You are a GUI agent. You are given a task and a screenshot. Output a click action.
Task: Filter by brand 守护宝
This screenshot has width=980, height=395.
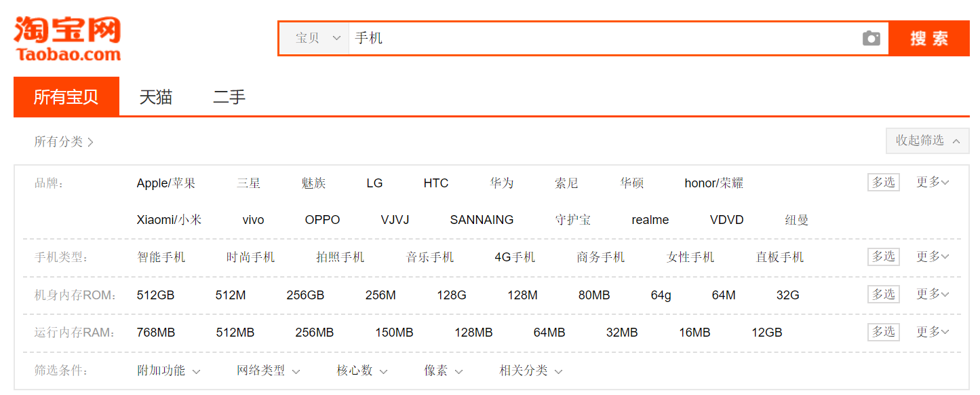coord(572,220)
